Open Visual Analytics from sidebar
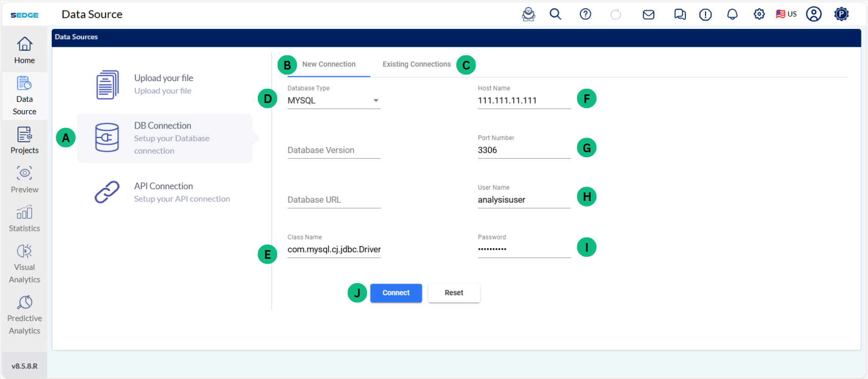This screenshot has width=868, height=379. click(x=24, y=264)
